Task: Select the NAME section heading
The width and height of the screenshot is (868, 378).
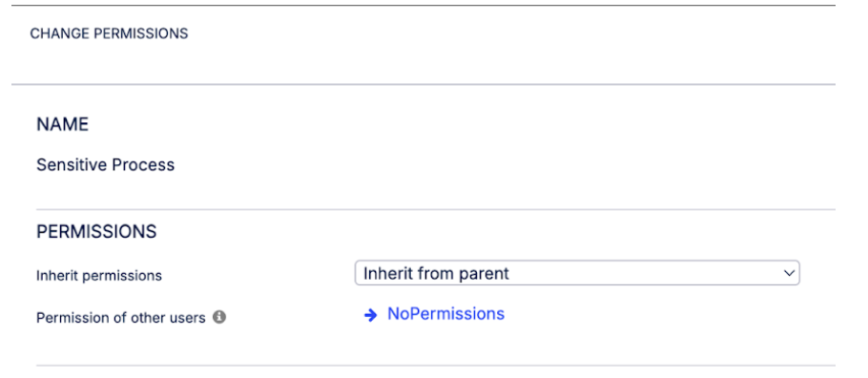Action: (63, 124)
